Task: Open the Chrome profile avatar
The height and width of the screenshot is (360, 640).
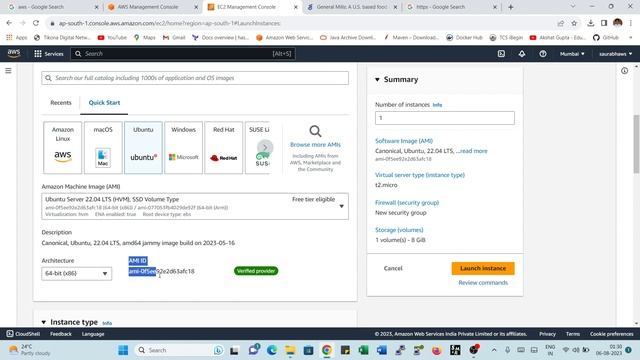Action: [x=618, y=23]
